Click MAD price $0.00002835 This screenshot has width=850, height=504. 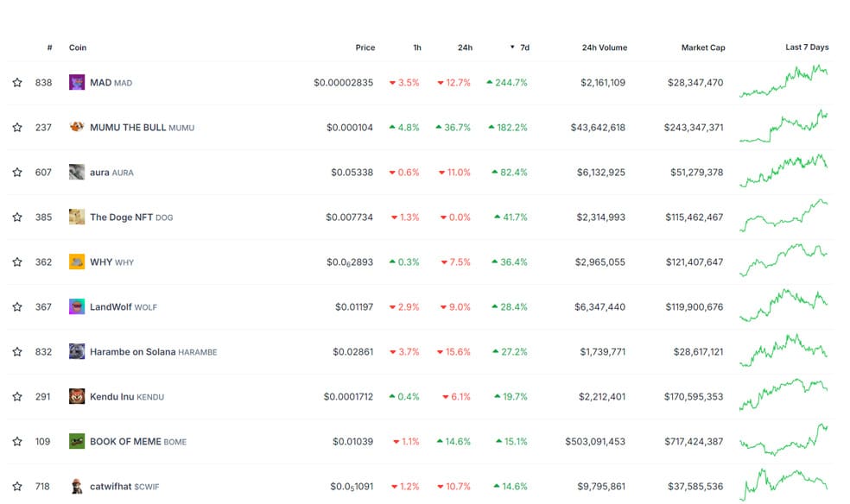pyautogui.click(x=343, y=83)
